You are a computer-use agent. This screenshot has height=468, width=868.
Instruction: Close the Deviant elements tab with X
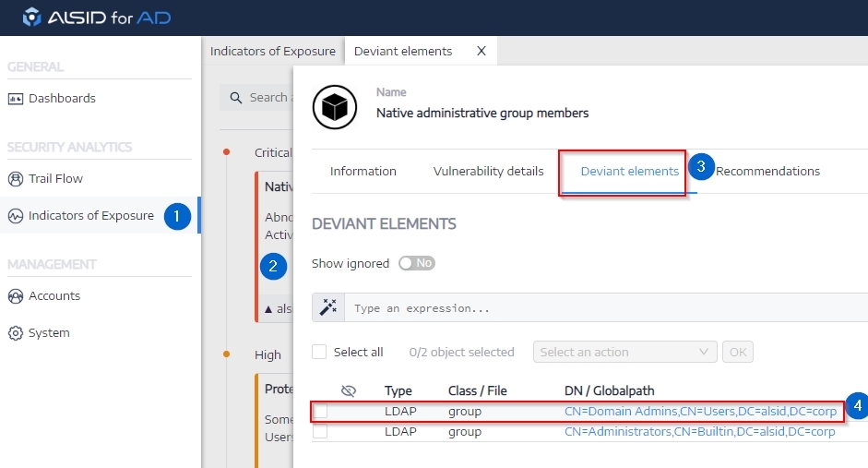click(x=482, y=51)
